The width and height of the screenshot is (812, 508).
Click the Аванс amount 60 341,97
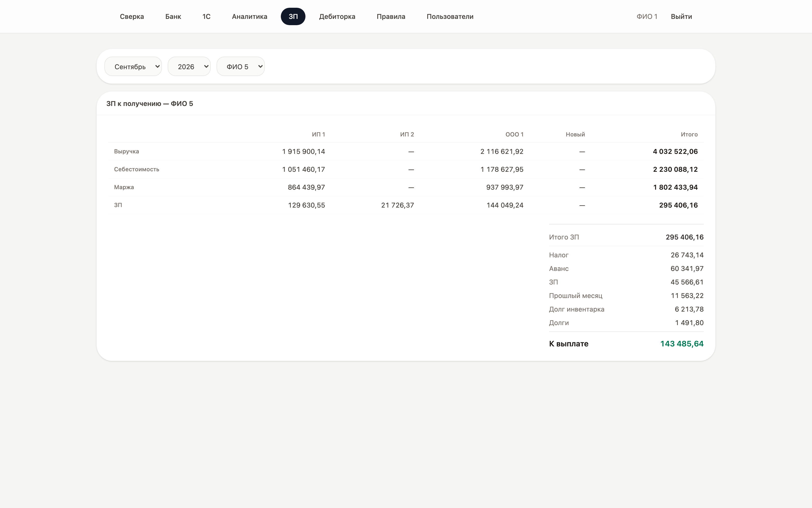(x=687, y=269)
